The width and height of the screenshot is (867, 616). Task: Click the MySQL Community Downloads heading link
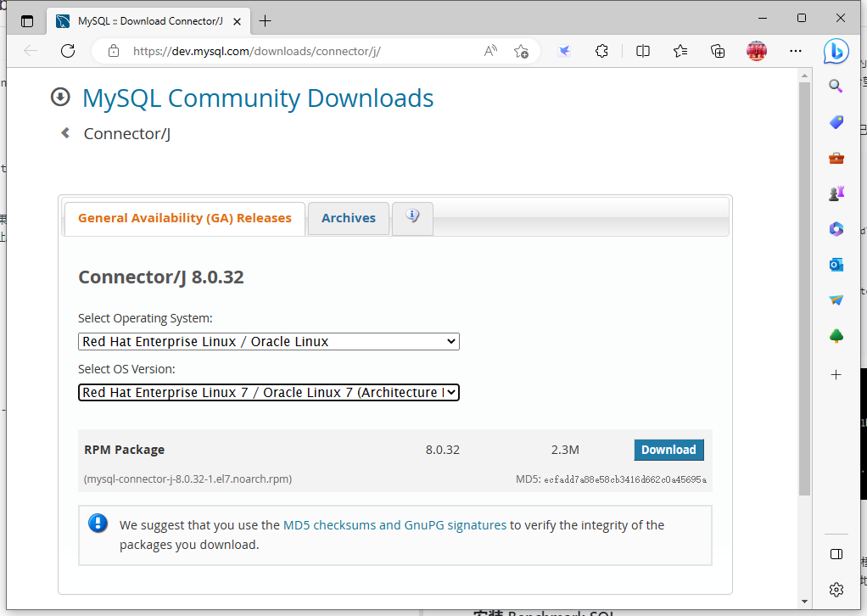click(x=258, y=98)
